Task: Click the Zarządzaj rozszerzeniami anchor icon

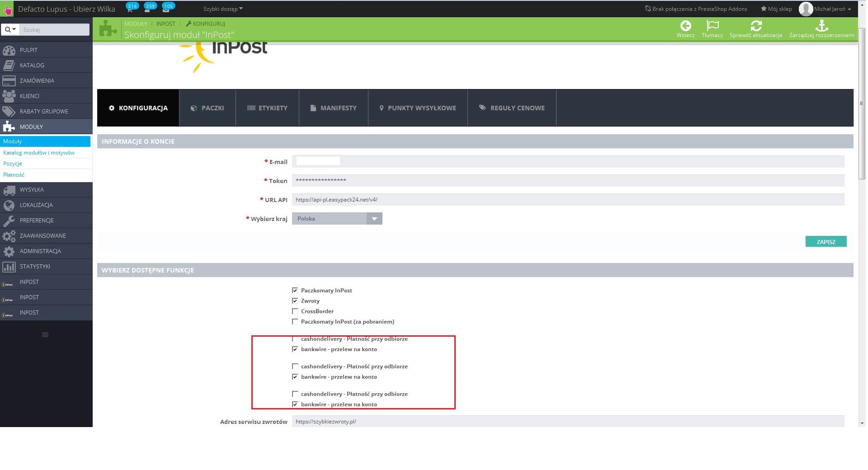Action: (x=821, y=25)
